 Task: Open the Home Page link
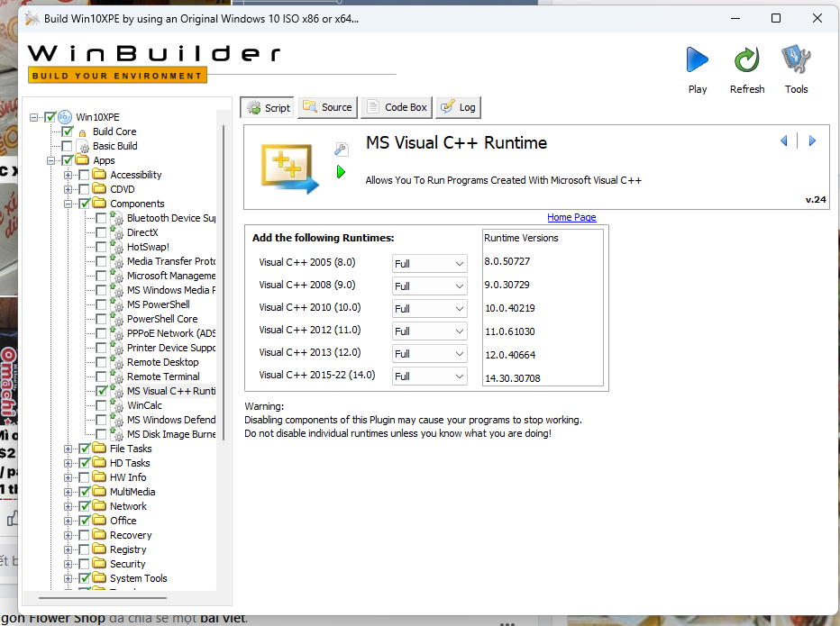click(571, 217)
